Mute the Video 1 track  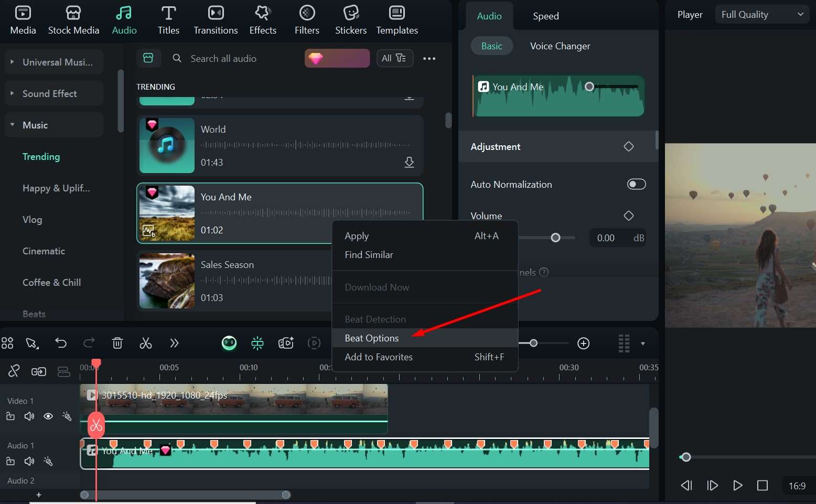29,416
